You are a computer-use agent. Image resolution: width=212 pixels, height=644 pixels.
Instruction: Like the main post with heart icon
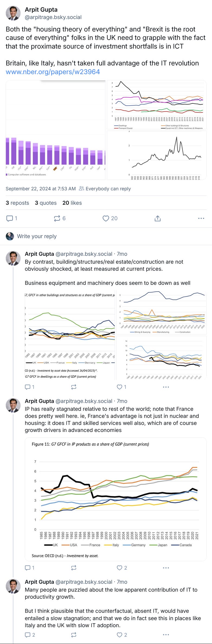pyautogui.click(x=106, y=218)
